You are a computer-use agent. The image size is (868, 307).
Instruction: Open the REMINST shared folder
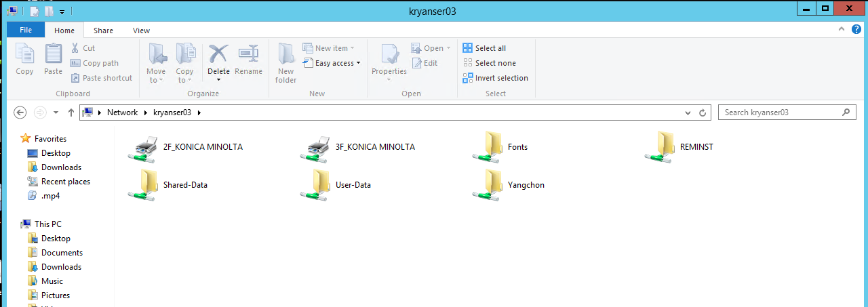(679, 147)
